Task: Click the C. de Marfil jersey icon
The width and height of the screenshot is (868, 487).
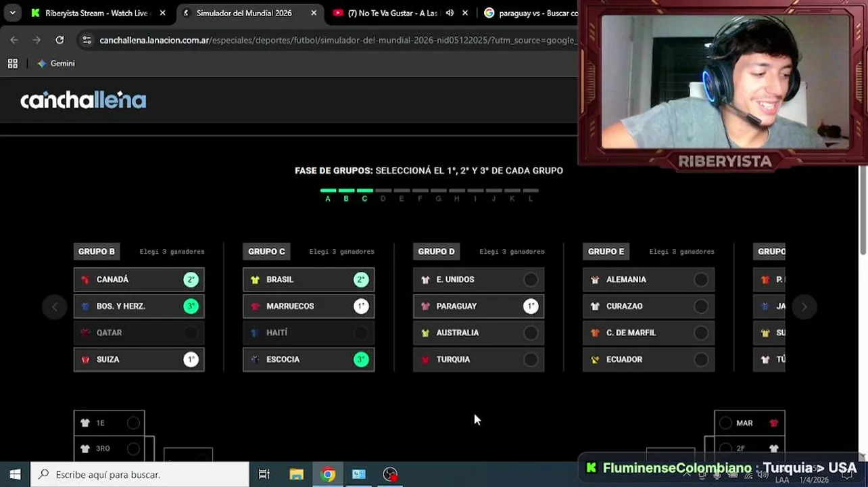Action: tap(595, 333)
